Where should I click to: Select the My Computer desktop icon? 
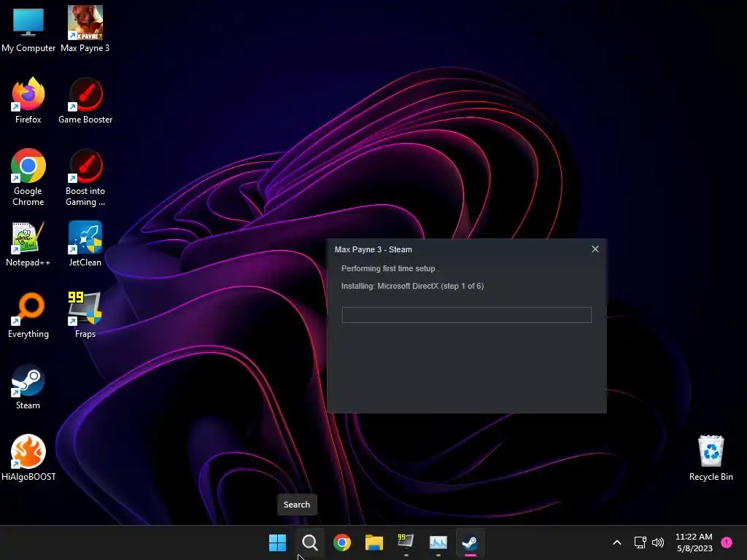point(28,29)
